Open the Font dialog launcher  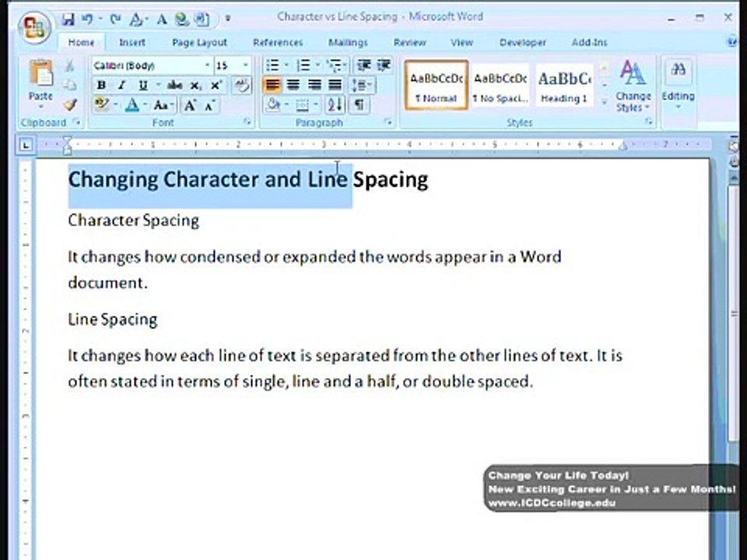(x=247, y=122)
